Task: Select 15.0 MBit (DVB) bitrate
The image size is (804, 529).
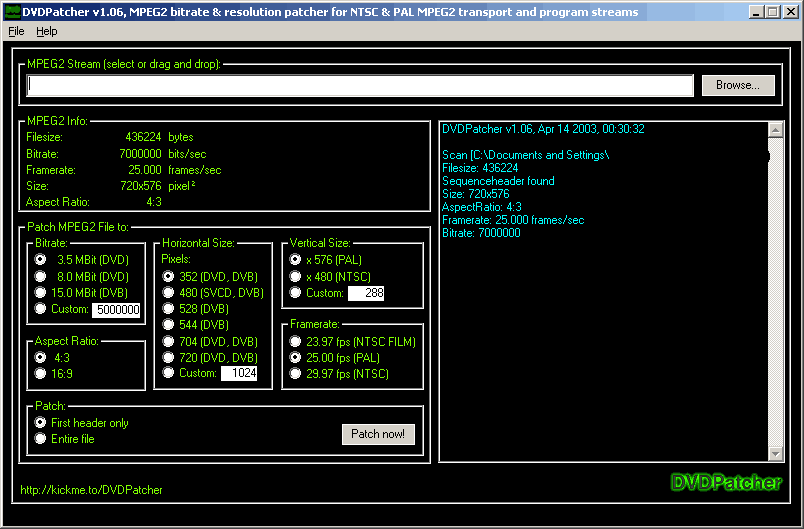Action: coord(40,293)
